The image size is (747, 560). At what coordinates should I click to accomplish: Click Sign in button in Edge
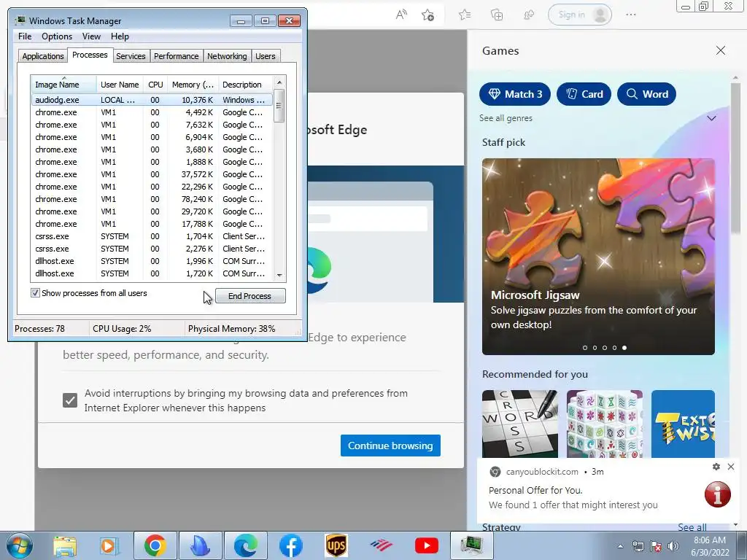tap(580, 15)
